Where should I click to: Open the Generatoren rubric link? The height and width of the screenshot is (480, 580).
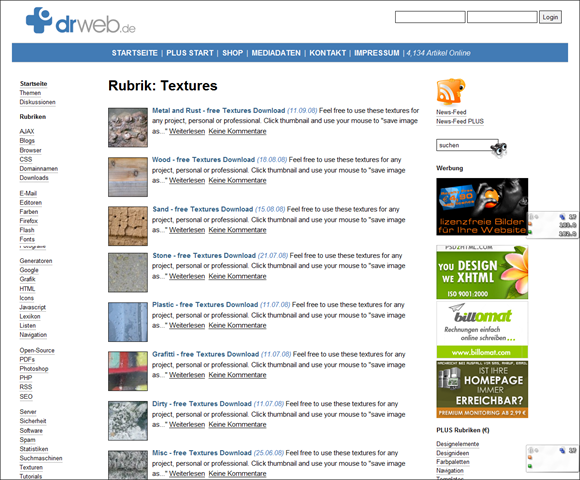[x=36, y=261]
